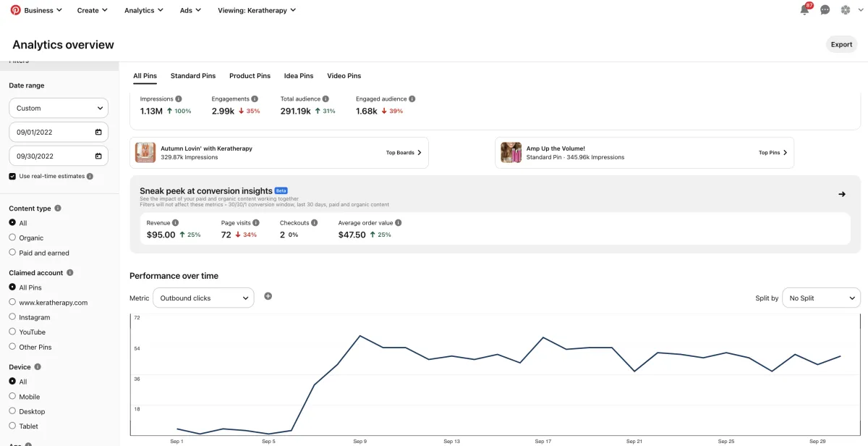Click the Engaged audience info icon
This screenshot has width=868, height=446.
pyautogui.click(x=412, y=98)
